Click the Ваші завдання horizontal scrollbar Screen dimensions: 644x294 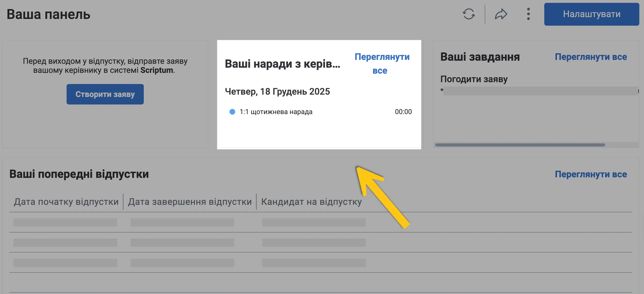point(520,145)
